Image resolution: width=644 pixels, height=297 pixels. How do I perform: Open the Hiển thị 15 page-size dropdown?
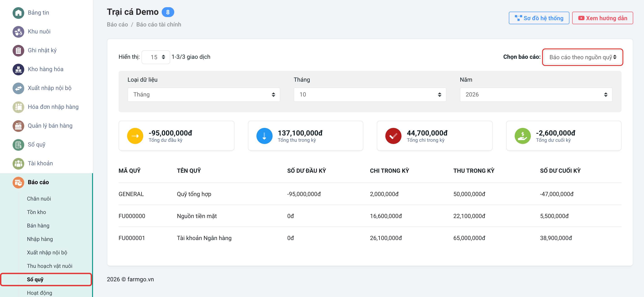click(156, 57)
